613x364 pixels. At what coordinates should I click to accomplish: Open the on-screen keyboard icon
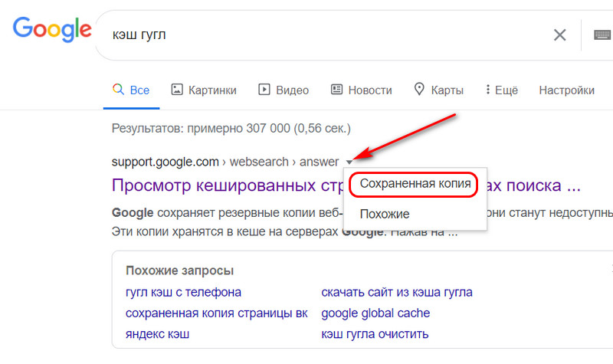pyautogui.click(x=602, y=34)
